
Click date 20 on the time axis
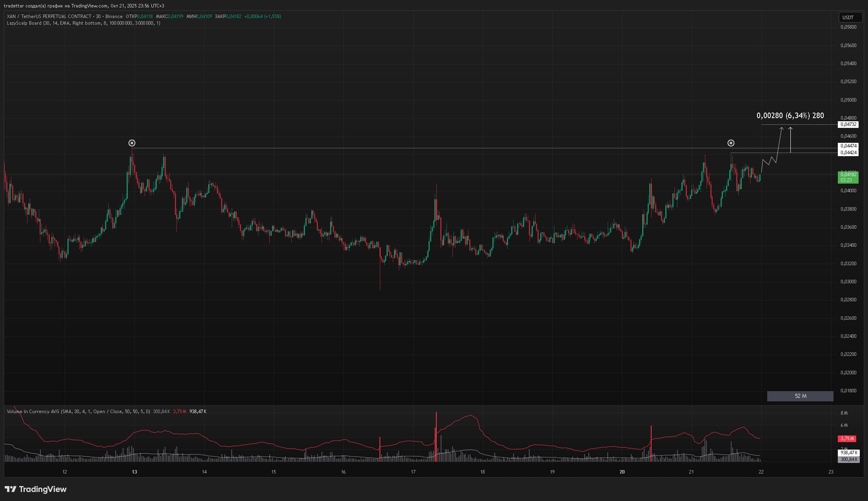point(622,472)
